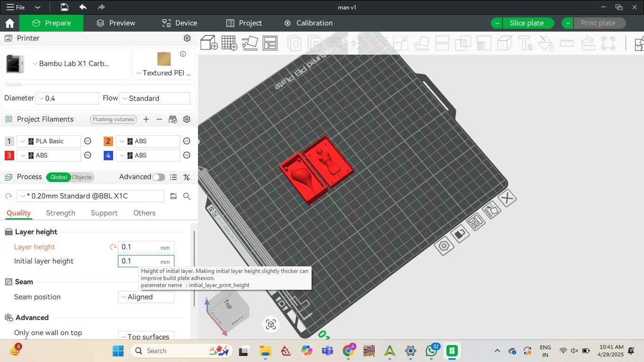Open the Support settings tab
644x362 pixels.
104,213
